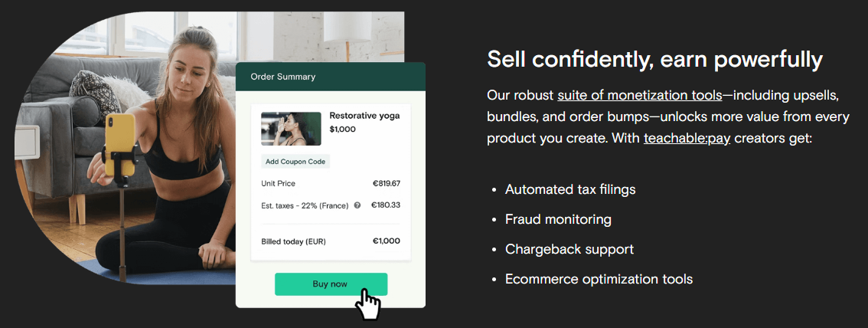Click the Billed today (EUR) total row
This screenshot has height=328, width=868.
click(331, 241)
